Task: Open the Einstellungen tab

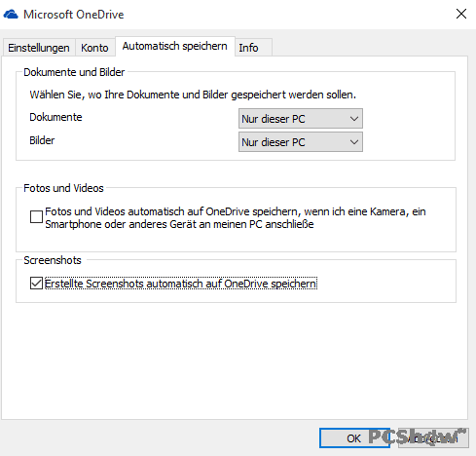Action: (39, 48)
